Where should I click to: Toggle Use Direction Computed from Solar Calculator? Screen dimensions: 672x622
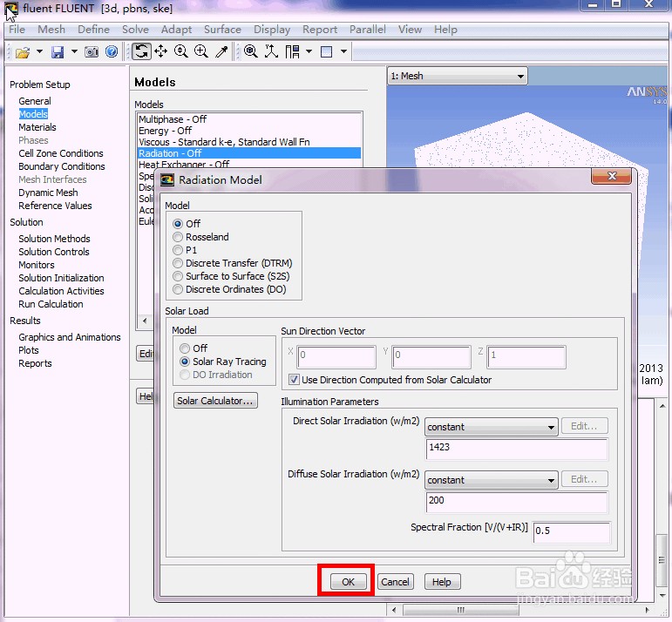pyautogui.click(x=294, y=380)
